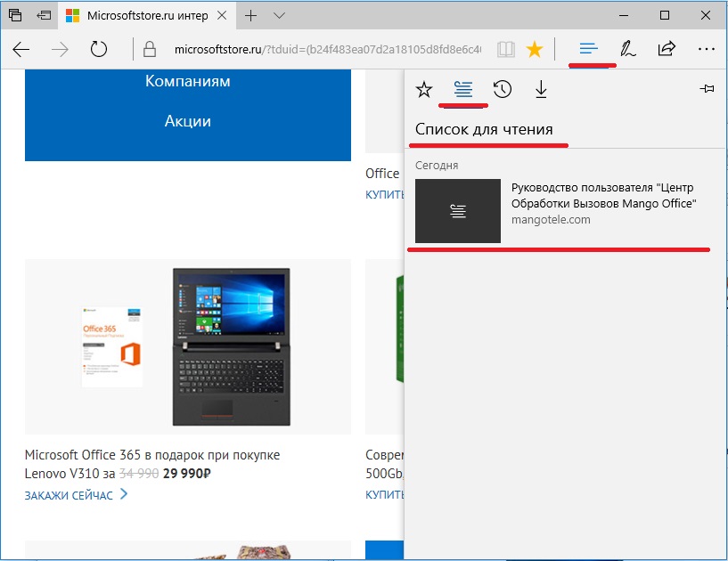Click the yellow Favorites star in address bar

(535, 49)
